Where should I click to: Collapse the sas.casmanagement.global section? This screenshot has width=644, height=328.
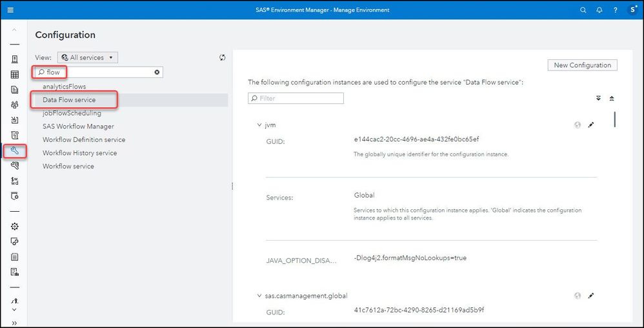[259, 296]
